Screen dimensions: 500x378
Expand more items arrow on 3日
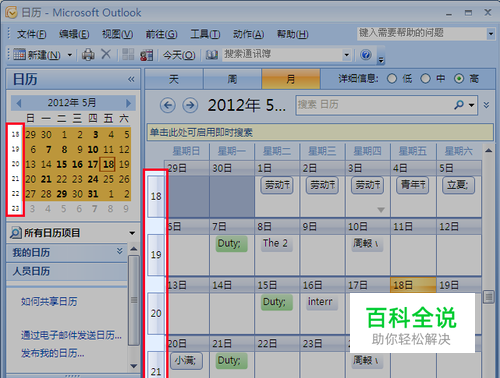(381, 210)
